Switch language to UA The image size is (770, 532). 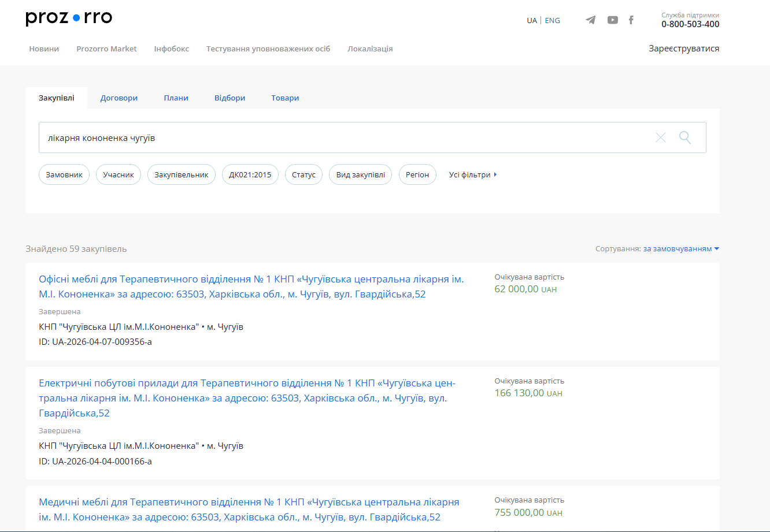pos(532,20)
